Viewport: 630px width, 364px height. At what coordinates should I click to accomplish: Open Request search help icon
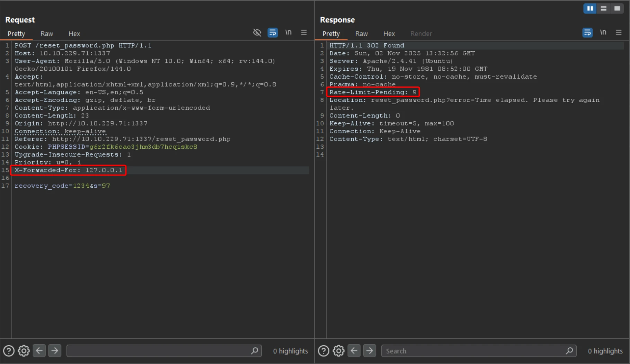tap(9, 351)
